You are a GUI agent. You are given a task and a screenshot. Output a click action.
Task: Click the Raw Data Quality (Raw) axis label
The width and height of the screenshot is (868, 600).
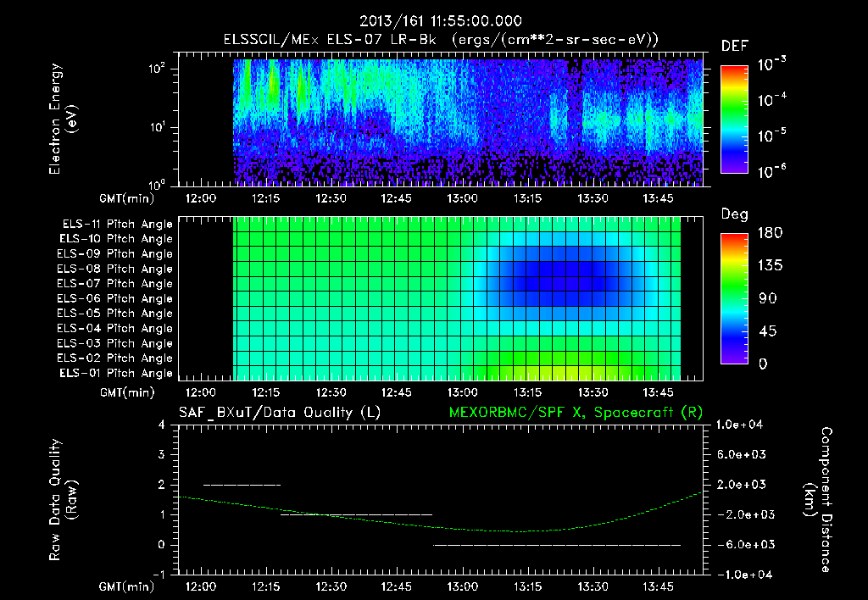click(63, 500)
